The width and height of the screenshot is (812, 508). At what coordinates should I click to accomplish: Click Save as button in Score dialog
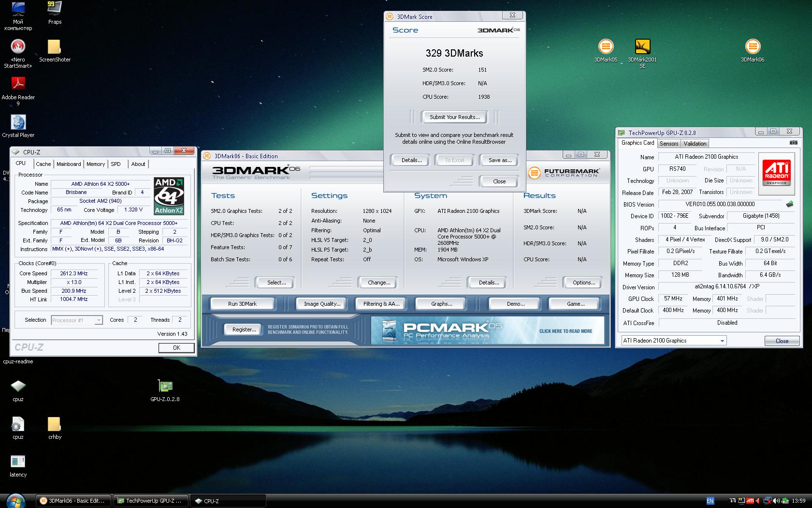point(500,160)
